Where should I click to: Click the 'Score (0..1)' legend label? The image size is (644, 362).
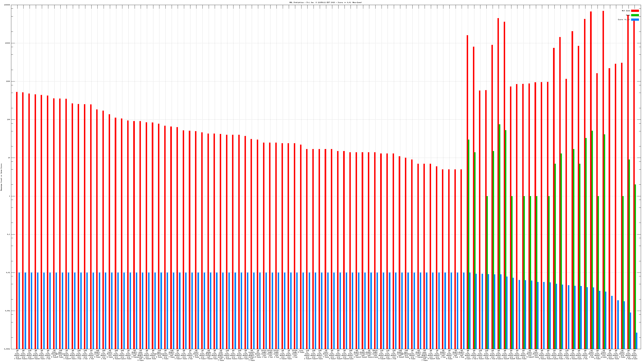point(623,20)
